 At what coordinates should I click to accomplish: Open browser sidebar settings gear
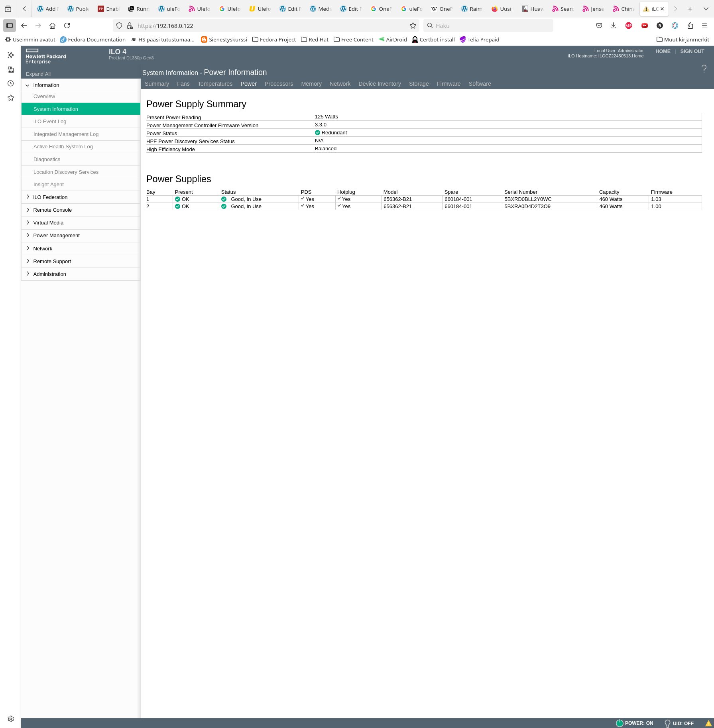pos(11,718)
